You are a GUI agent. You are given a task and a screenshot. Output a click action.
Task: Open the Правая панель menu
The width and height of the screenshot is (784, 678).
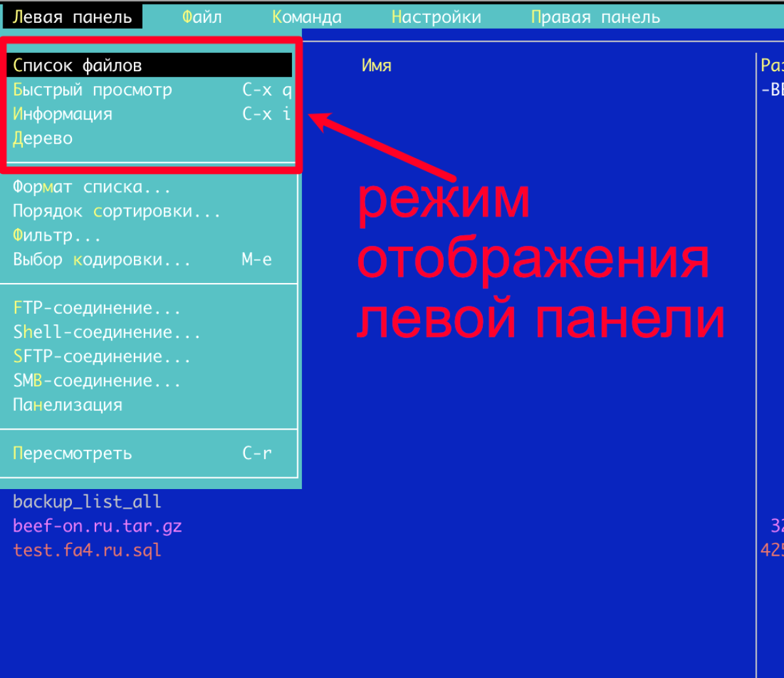595,17
